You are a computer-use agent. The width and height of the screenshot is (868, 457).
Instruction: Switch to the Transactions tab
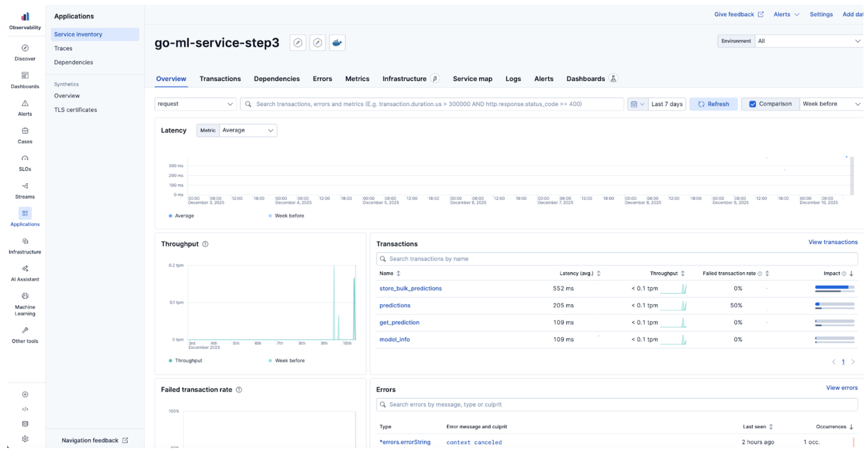click(x=220, y=79)
